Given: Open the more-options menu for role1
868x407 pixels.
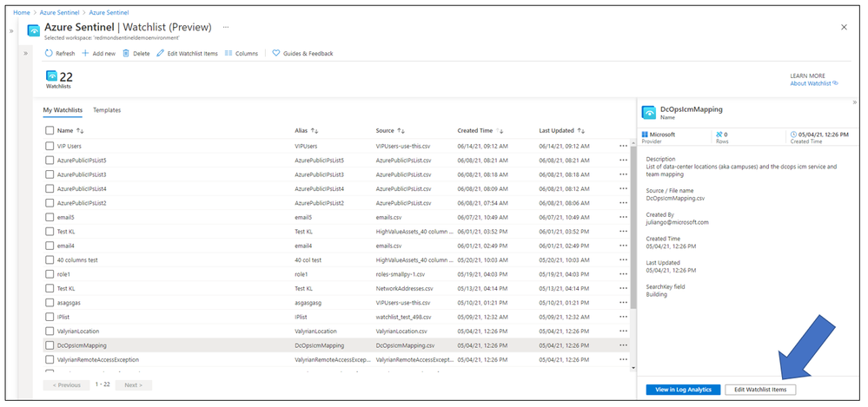Looking at the screenshot, I should tap(624, 274).
